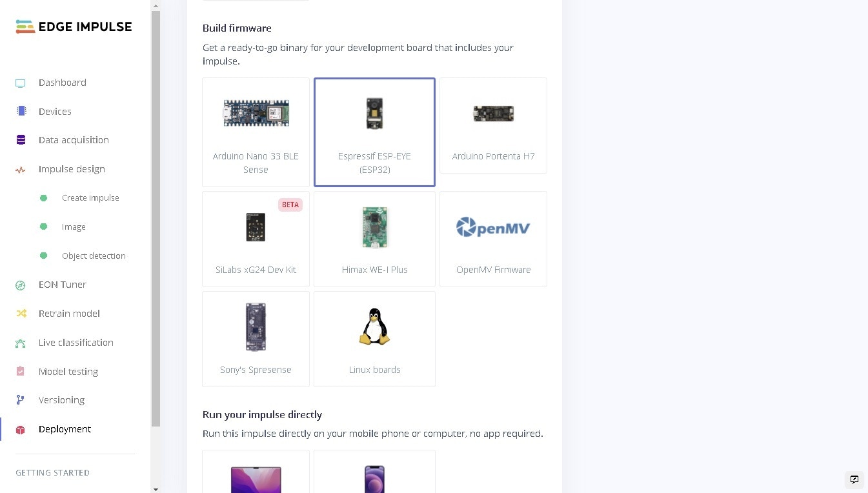Select the OpenMV Firmware option
This screenshot has width=868, height=493.
(x=493, y=239)
